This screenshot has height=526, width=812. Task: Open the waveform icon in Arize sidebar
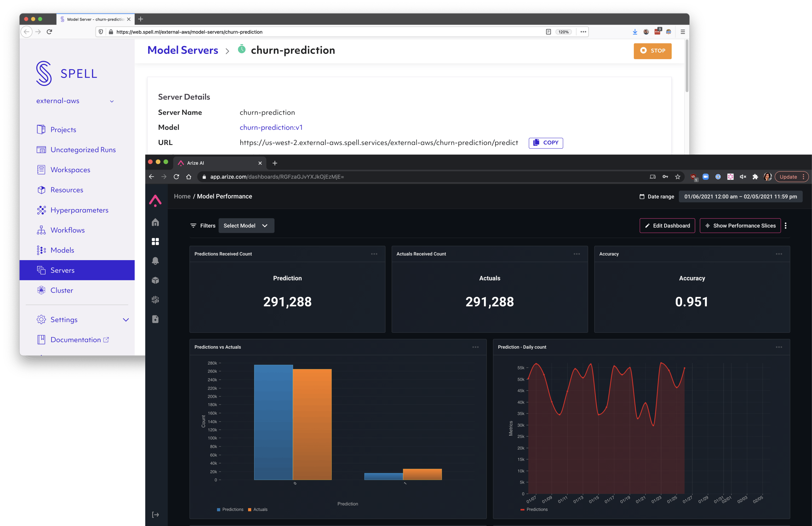(155, 300)
